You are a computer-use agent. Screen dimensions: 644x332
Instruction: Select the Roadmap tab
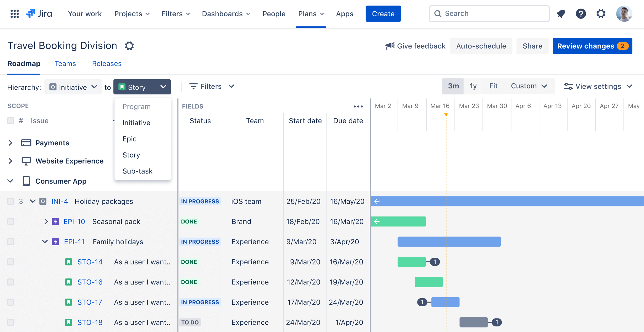point(24,64)
